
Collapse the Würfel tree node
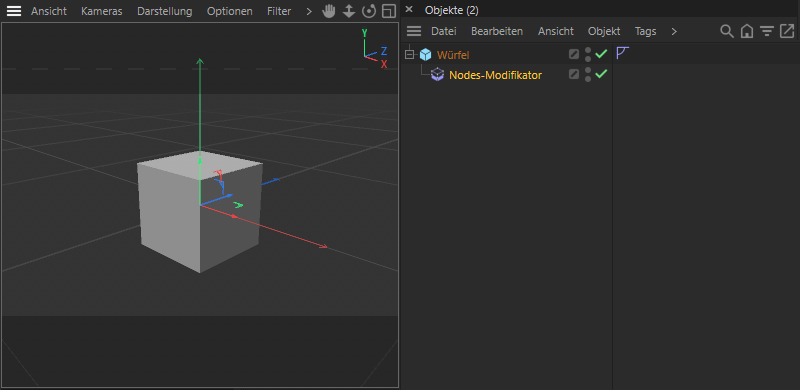[x=409, y=54]
